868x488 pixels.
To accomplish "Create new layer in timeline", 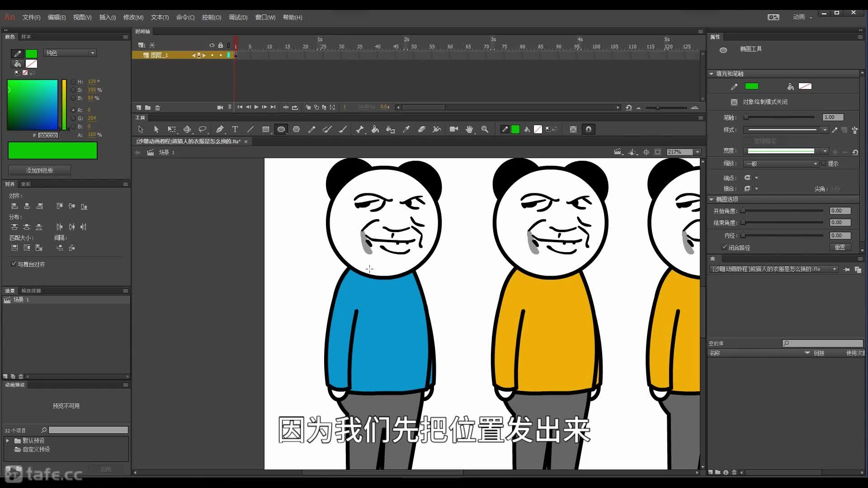I will point(139,108).
